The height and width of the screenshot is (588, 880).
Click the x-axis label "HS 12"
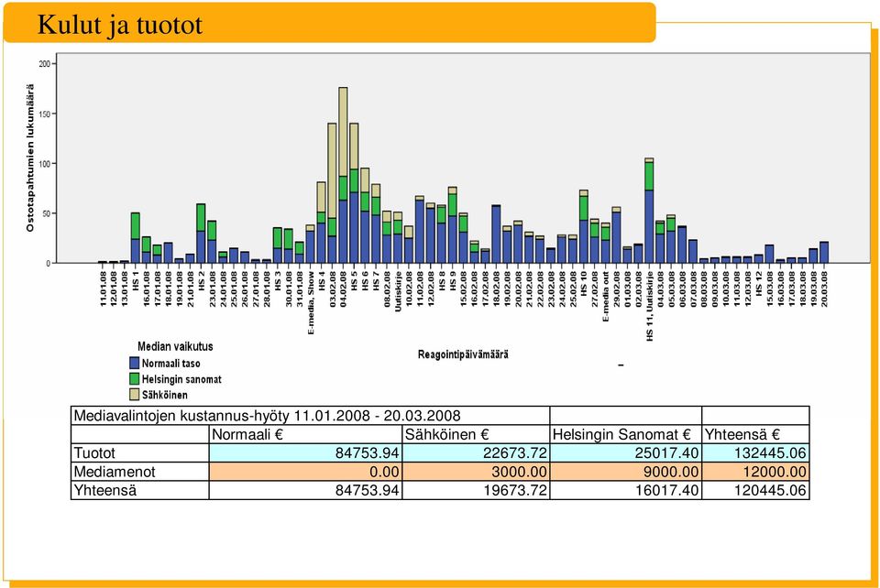758,283
